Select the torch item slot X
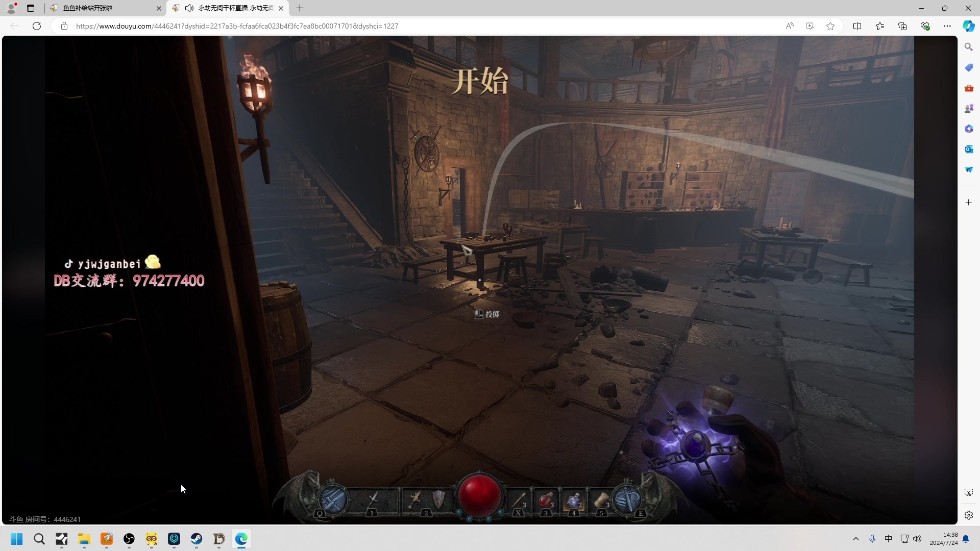The image size is (980, 551). (519, 500)
